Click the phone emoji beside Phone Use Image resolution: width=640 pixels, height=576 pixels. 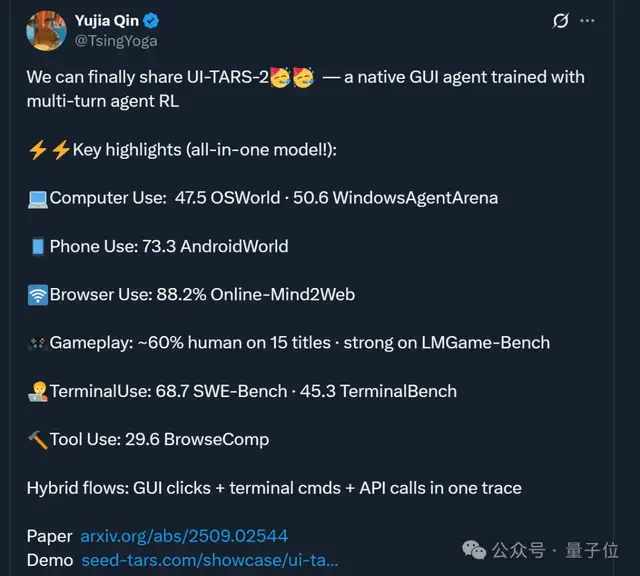(x=37, y=246)
